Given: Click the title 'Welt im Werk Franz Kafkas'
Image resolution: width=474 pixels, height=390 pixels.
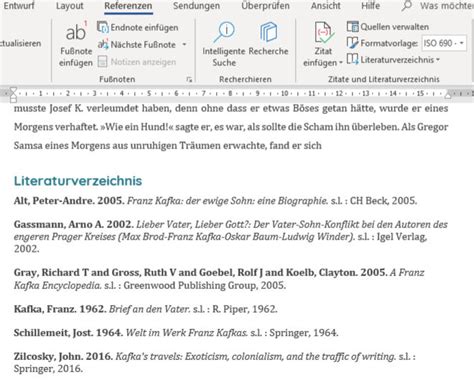Looking at the screenshot, I should pyautogui.click(x=187, y=333).
